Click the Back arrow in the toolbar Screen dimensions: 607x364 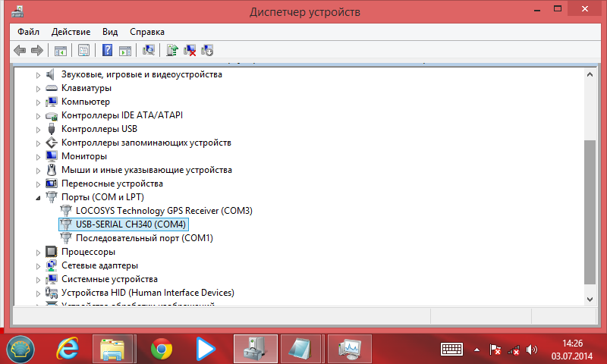20,50
